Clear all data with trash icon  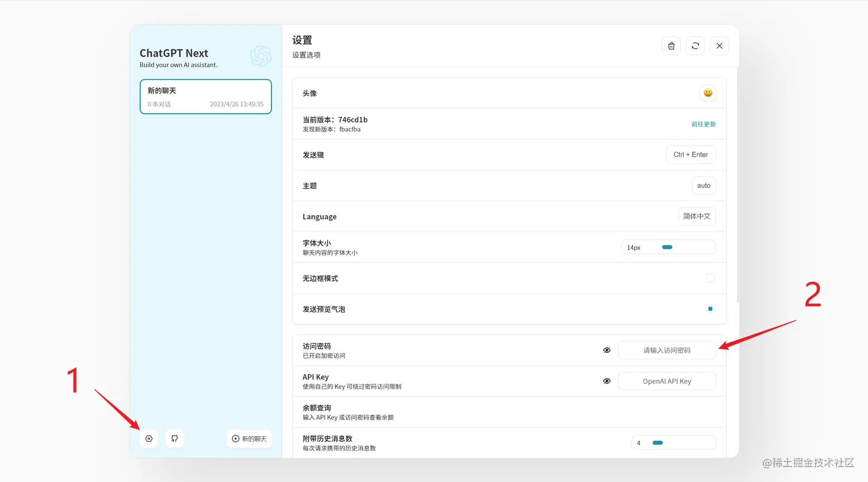(671, 46)
